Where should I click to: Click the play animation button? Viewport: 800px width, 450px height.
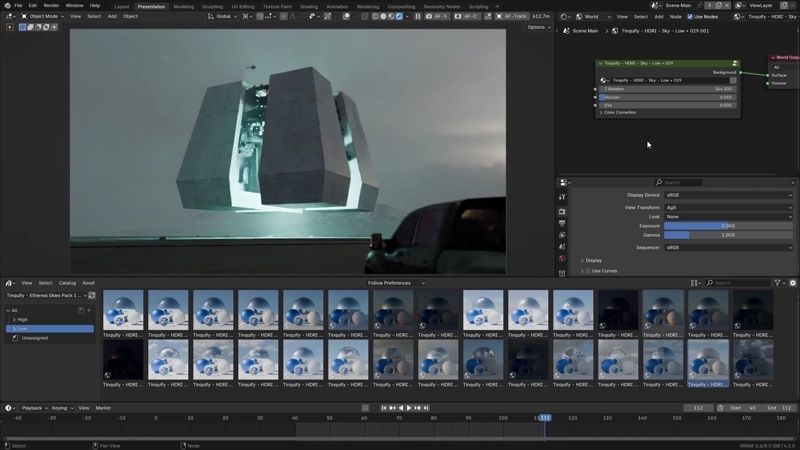tap(408, 408)
